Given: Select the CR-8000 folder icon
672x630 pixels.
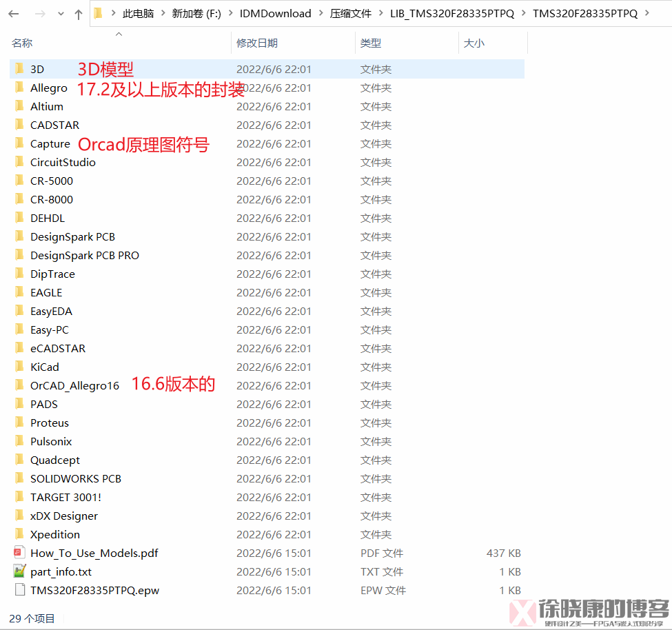Looking at the screenshot, I should (19, 199).
